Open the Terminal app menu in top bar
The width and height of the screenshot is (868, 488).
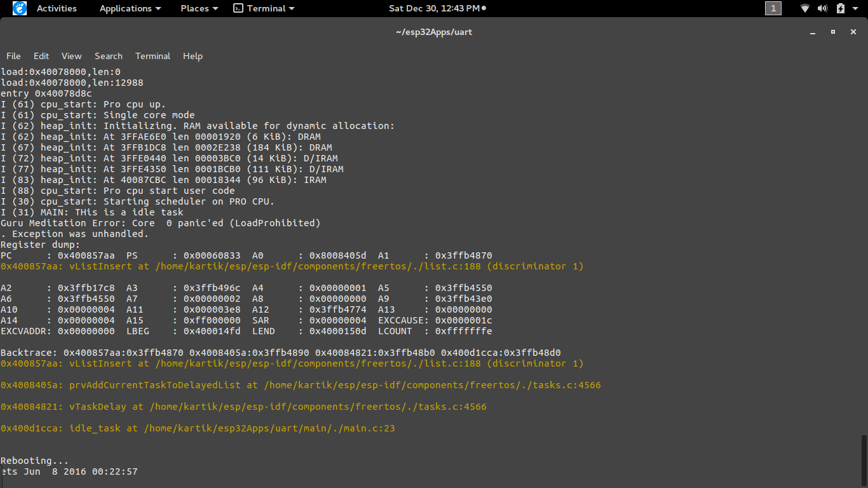pyautogui.click(x=264, y=8)
